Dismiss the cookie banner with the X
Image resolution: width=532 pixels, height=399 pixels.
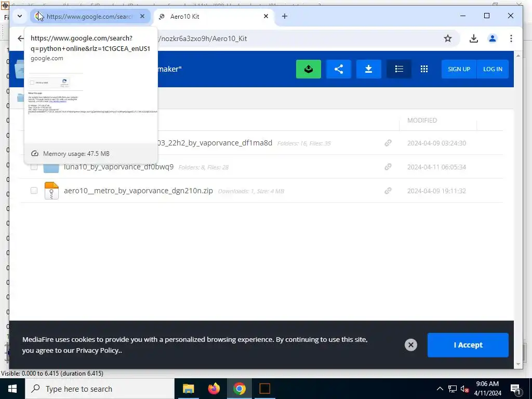[x=410, y=345]
